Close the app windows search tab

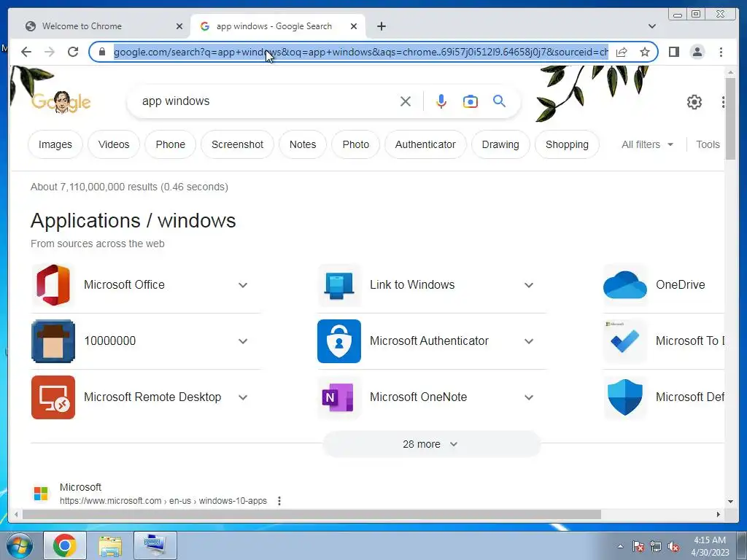click(354, 27)
